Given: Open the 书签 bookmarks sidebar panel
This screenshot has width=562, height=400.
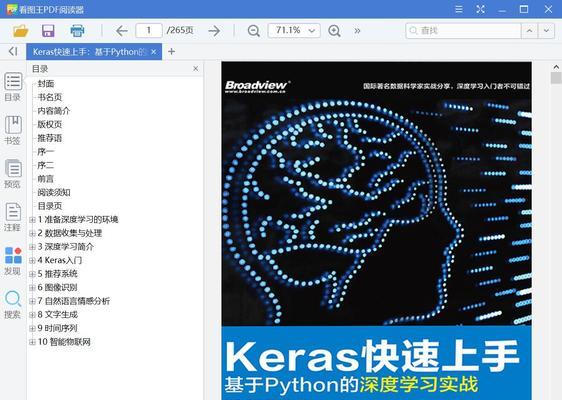Looking at the screenshot, I should point(13,130).
